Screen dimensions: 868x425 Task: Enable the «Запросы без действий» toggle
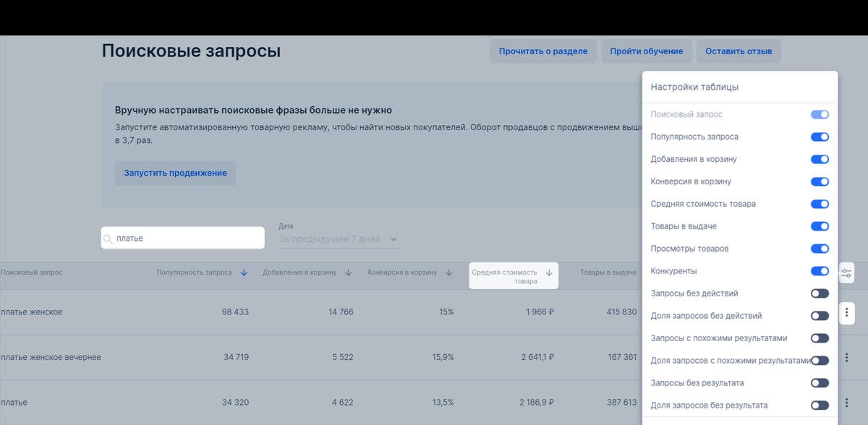820,293
